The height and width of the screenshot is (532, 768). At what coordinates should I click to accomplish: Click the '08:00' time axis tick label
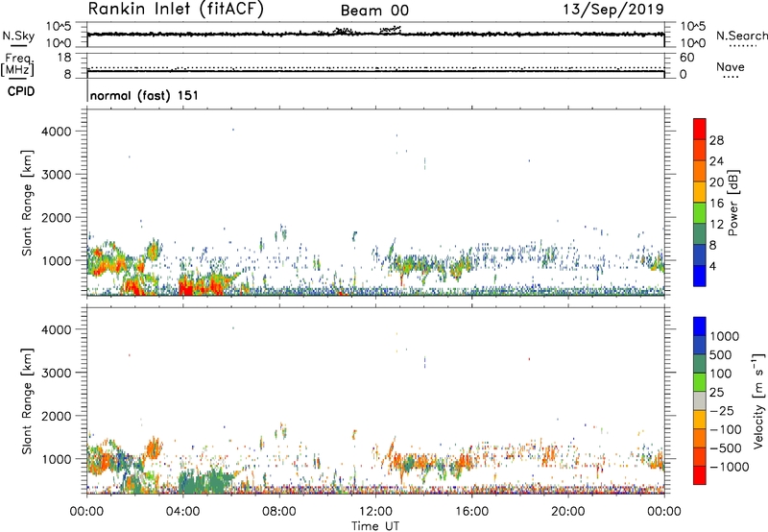pyautogui.click(x=278, y=512)
